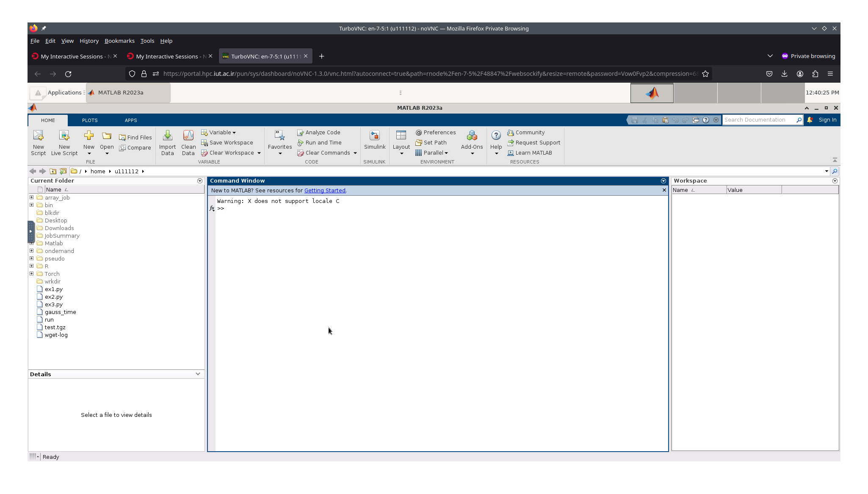This screenshot has width=868, height=494.
Task: Open Preferences
Action: click(x=436, y=133)
